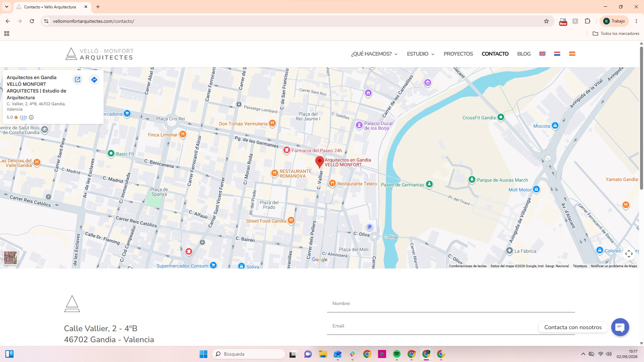
Task: Open Chrome extensions puzzle icon
Action: [587, 21]
